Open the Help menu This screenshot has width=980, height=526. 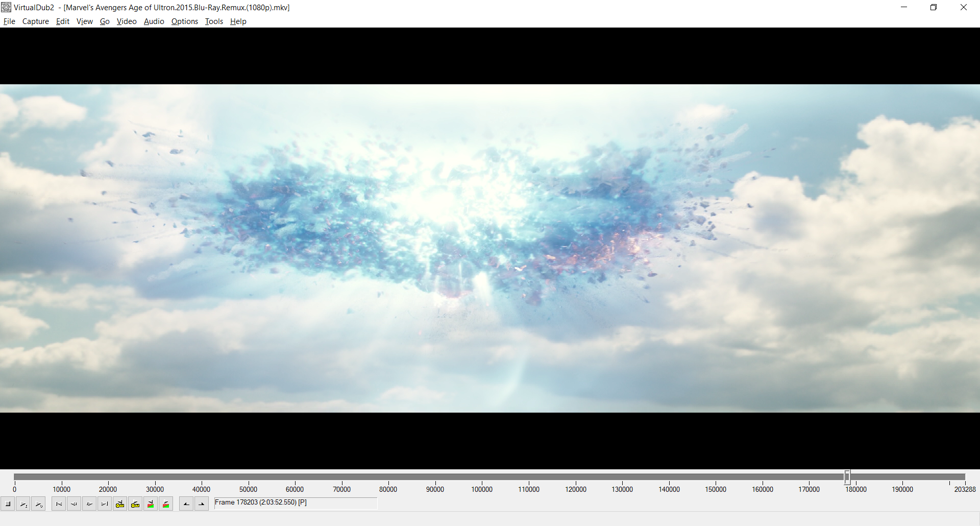click(x=238, y=21)
